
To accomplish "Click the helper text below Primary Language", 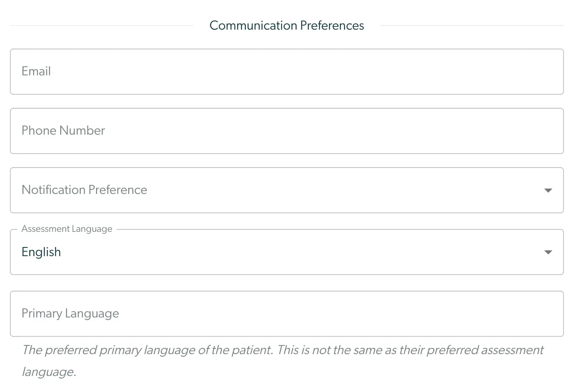I will 282,350.
